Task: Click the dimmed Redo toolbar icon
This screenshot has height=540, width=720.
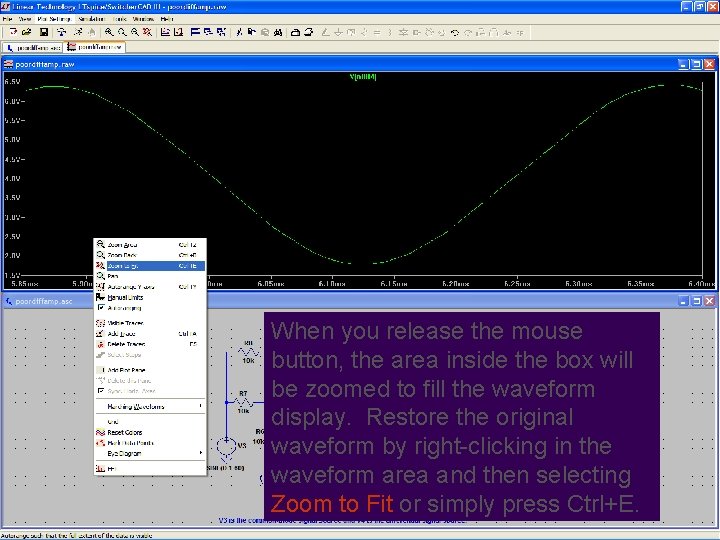Action: pos(468,32)
